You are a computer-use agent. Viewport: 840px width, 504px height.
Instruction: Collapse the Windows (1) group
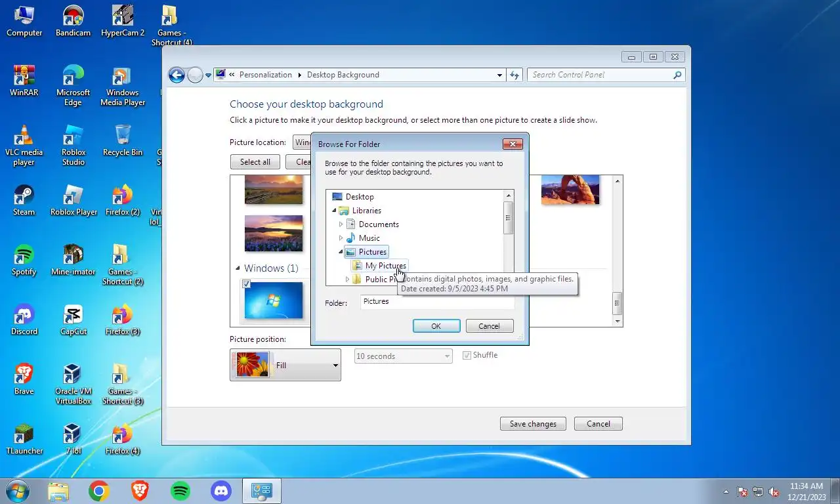tap(238, 268)
